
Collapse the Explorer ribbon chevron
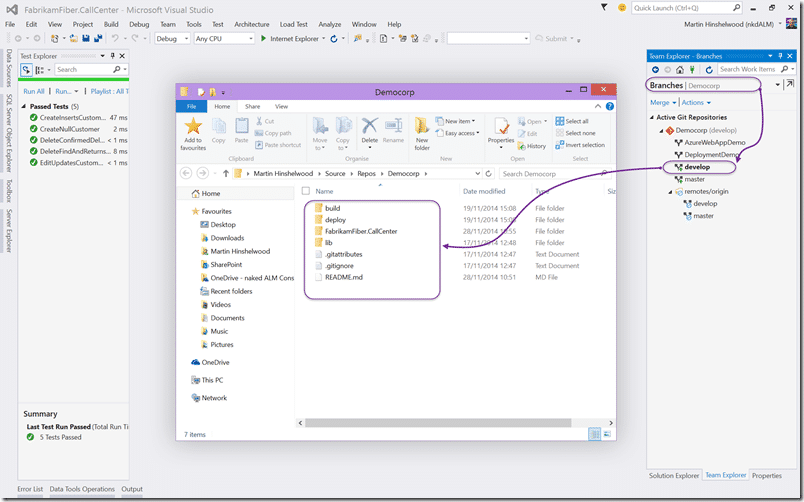tap(598, 106)
